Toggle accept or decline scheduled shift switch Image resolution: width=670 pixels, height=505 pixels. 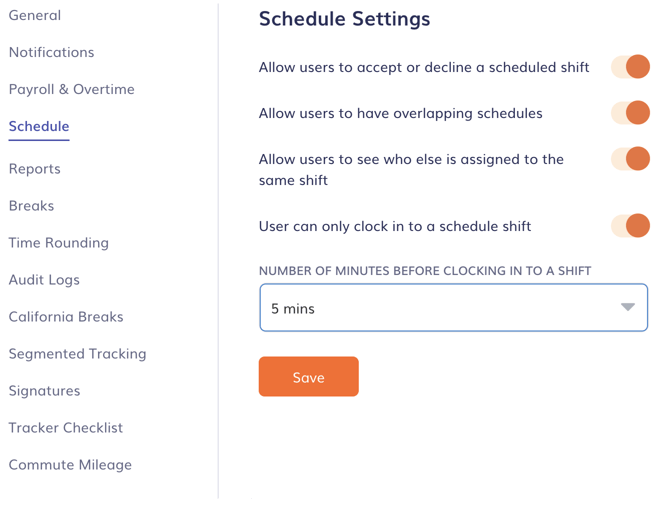pos(631,67)
